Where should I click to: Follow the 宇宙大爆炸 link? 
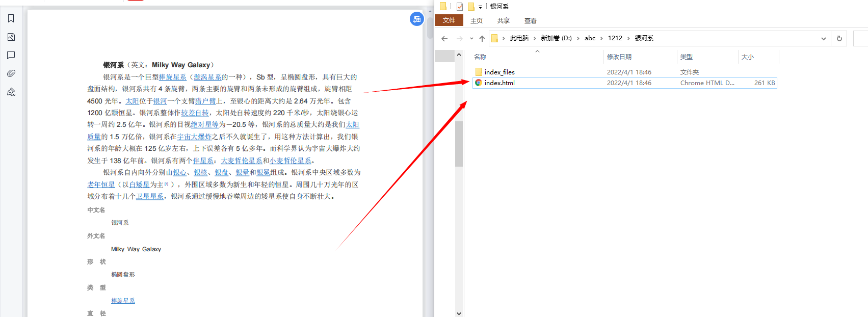[x=194, y=137]
